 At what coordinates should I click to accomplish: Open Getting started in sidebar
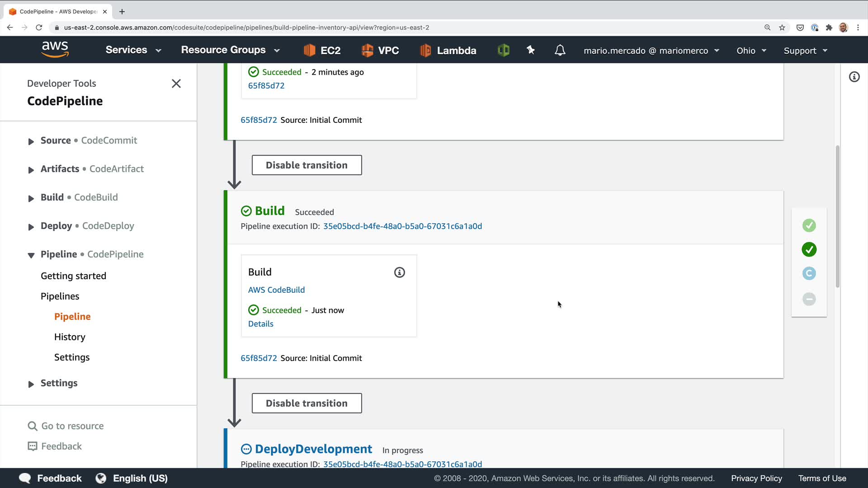click(x=73, y=276)
